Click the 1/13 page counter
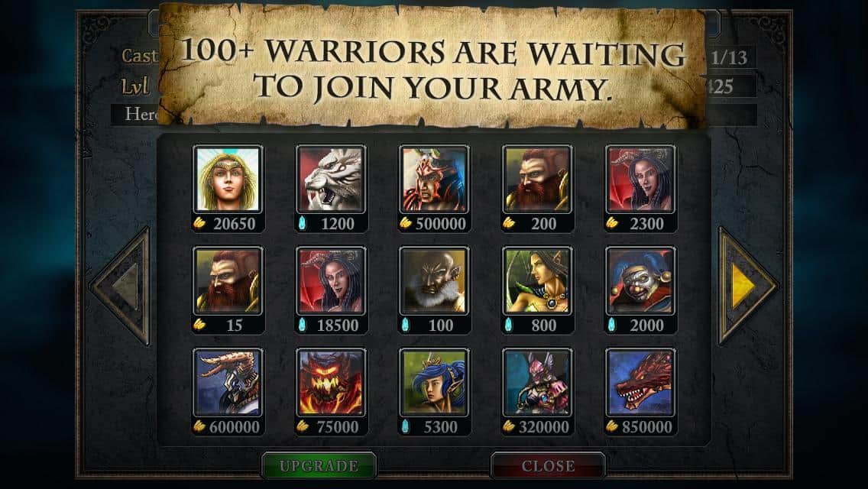 pos(730,57)
